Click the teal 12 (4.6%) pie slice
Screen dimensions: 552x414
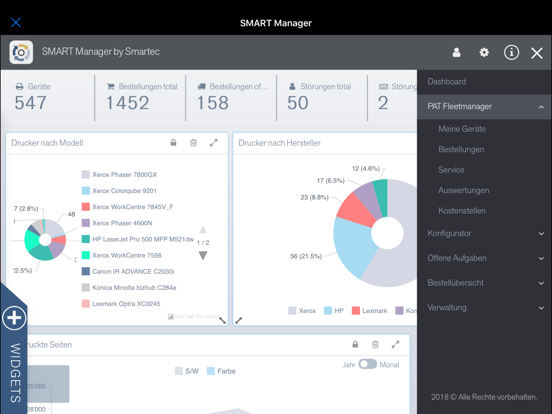point(381,196)
